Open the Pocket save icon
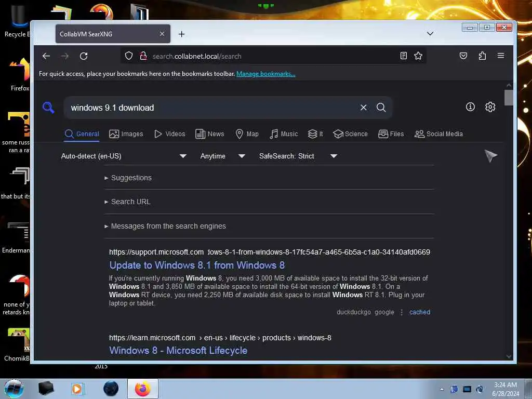The image size is (532, 399). click(x=463, y=56)
